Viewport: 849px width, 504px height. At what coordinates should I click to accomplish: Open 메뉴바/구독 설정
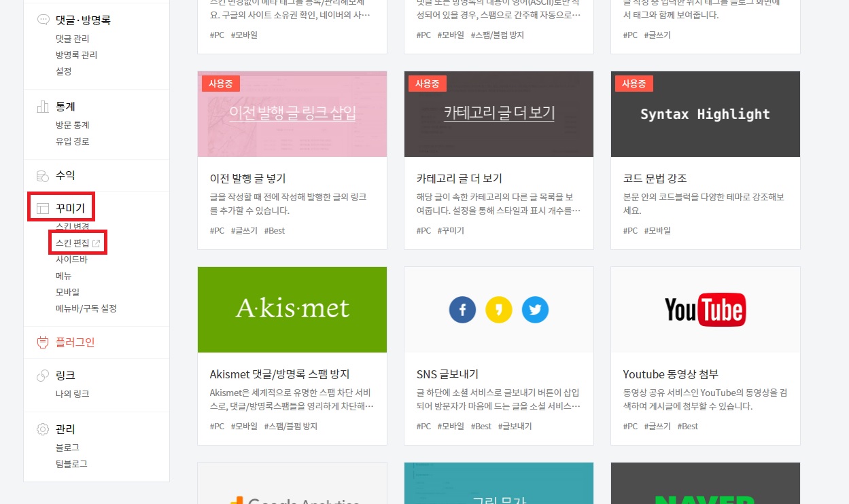(x=86, y=308)
